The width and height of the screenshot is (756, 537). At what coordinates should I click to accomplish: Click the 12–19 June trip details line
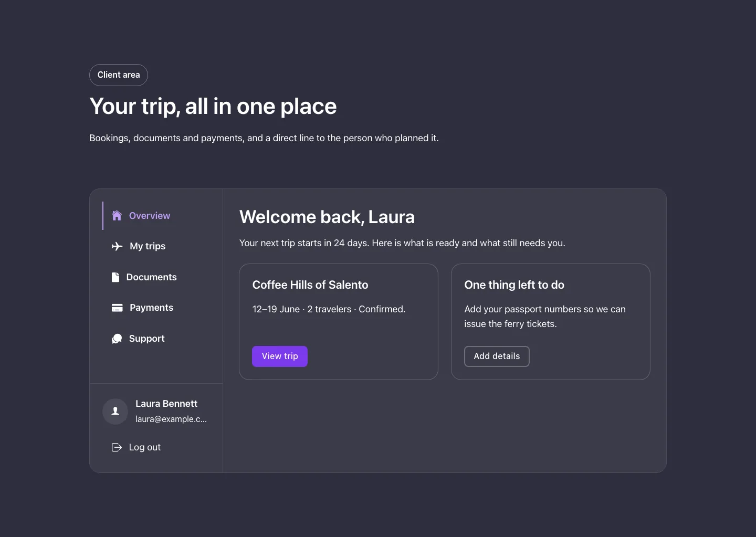point(329,309)
